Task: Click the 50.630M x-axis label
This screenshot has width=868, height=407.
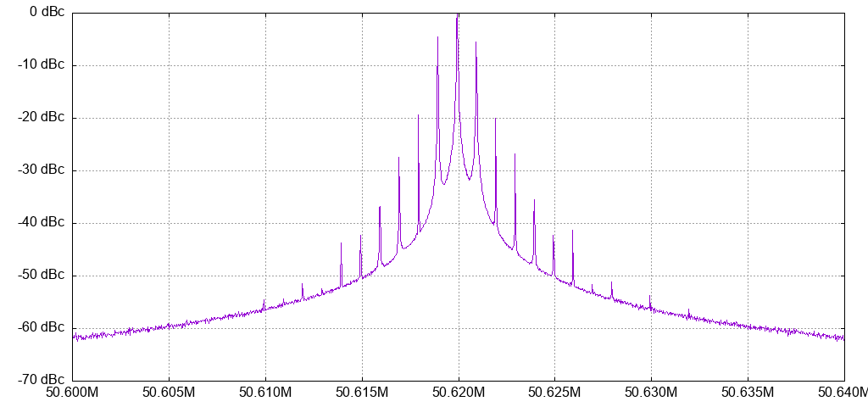Action: pos(651,393)
